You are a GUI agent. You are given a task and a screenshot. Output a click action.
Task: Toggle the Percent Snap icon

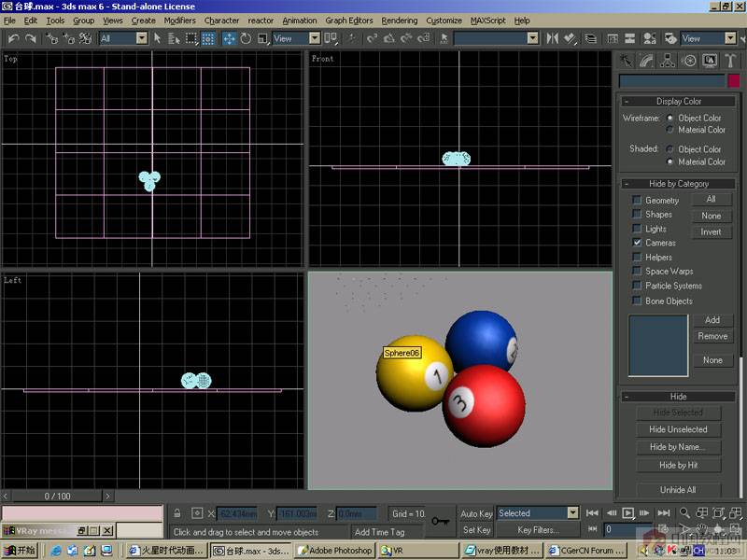coord(406,38)
